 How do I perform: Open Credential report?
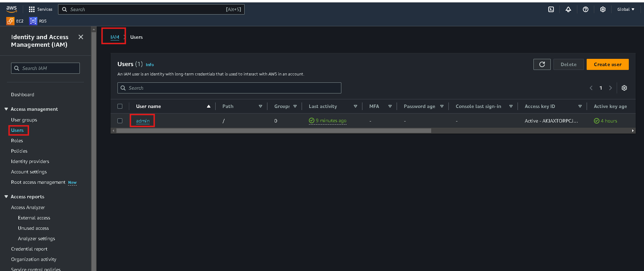pyautogui.click(x=29, y=249)
